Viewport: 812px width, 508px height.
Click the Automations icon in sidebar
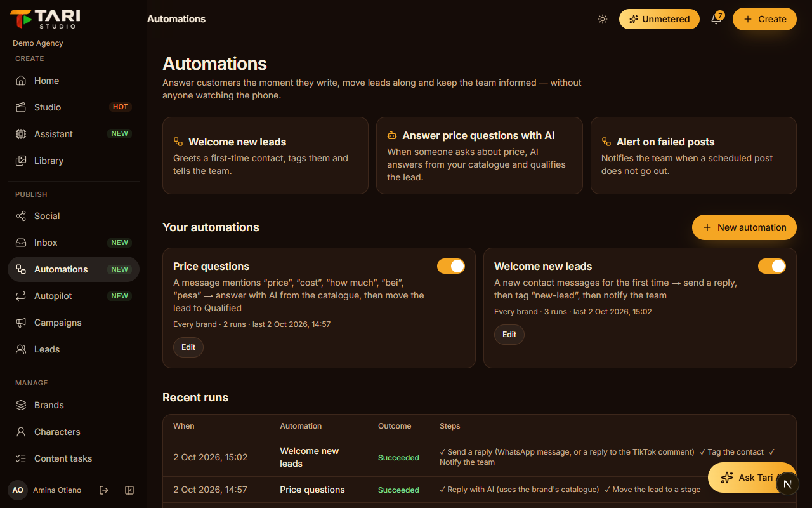tap(21, 269)
